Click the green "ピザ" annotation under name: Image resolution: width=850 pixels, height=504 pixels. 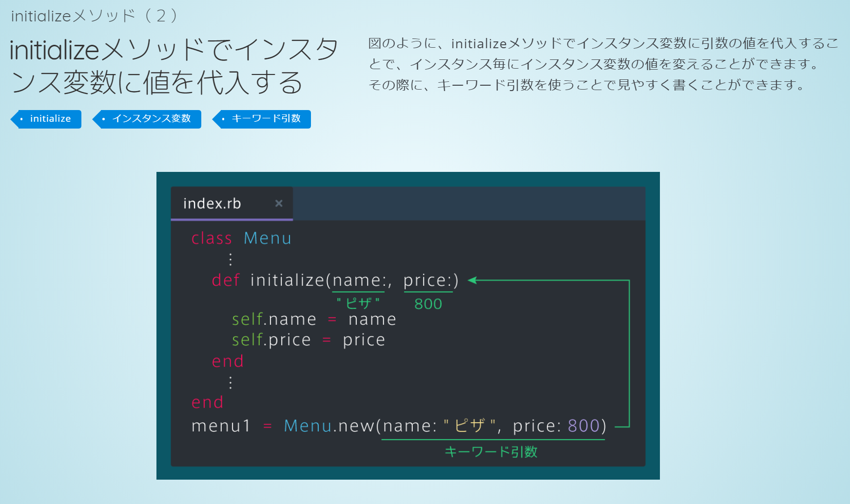(x=358, y=303)
